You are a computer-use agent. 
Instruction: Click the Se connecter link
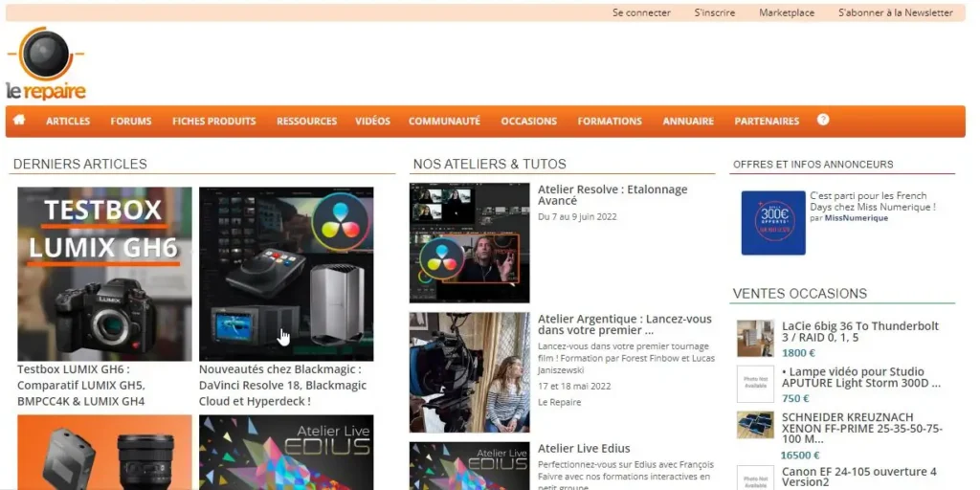coord(641,12)
